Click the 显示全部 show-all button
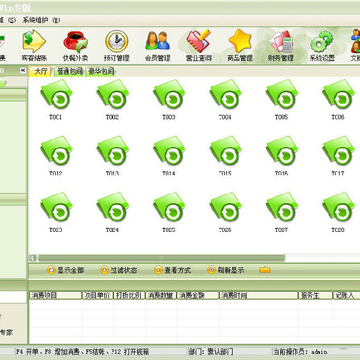 click(x=66, y=270)
